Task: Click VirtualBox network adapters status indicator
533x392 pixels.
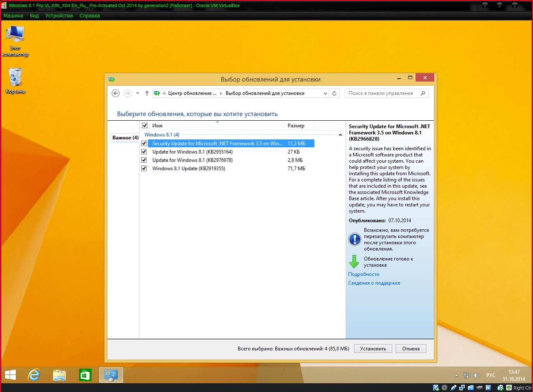Action: (461, 388)
